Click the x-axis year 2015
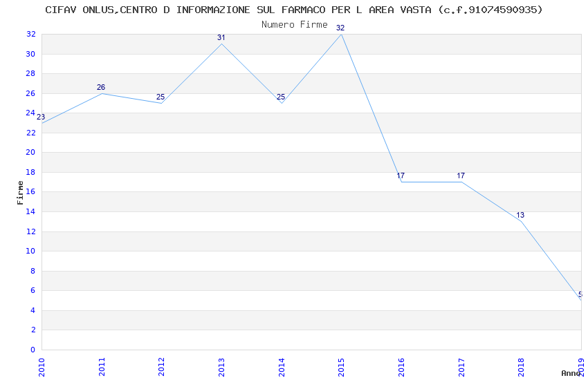The width and height of the screenshot is (588, 380). point(341,368)
